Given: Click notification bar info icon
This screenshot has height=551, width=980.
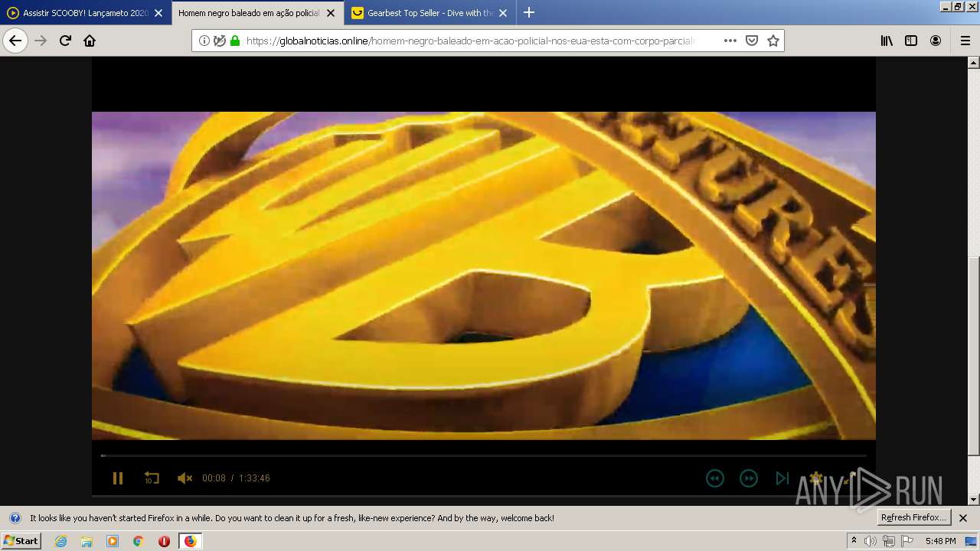Looking at the screenshot, I should coord(15,518).
